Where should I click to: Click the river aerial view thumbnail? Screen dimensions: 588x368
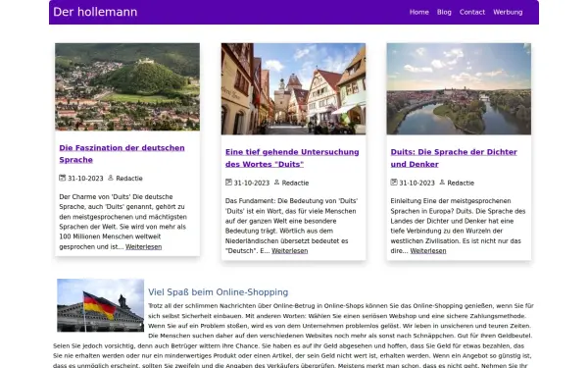459,88
